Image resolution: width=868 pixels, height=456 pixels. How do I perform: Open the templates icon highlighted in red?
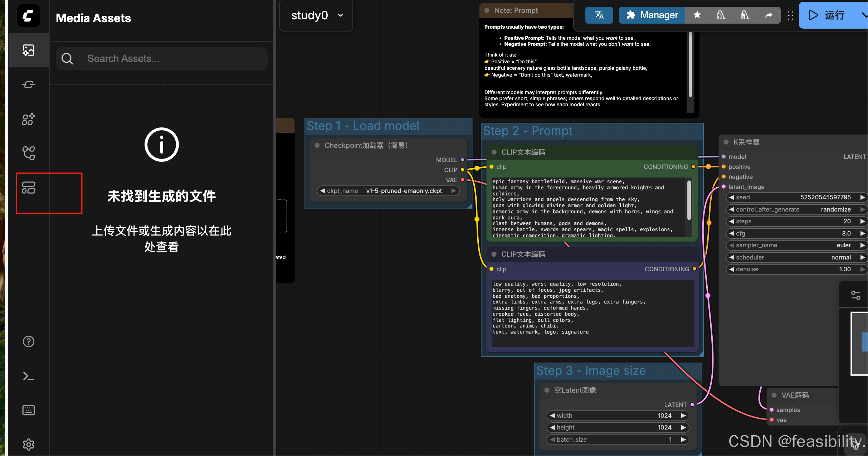[28, 188]
